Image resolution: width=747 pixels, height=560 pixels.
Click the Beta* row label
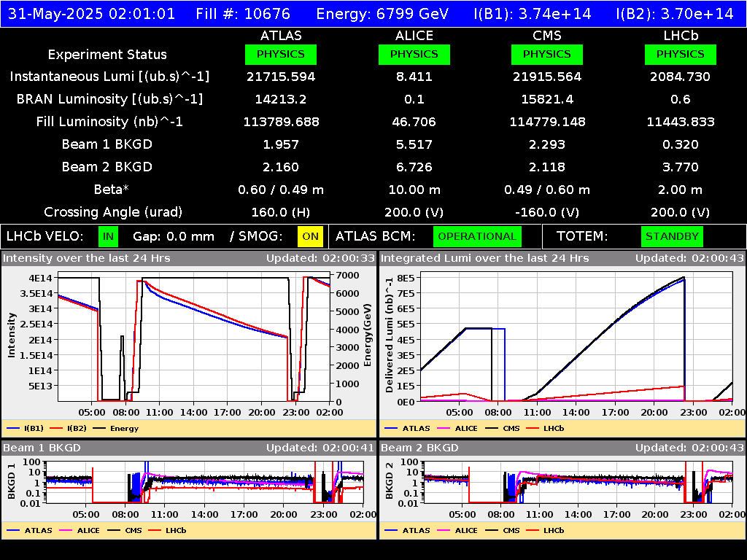(112, 190)
